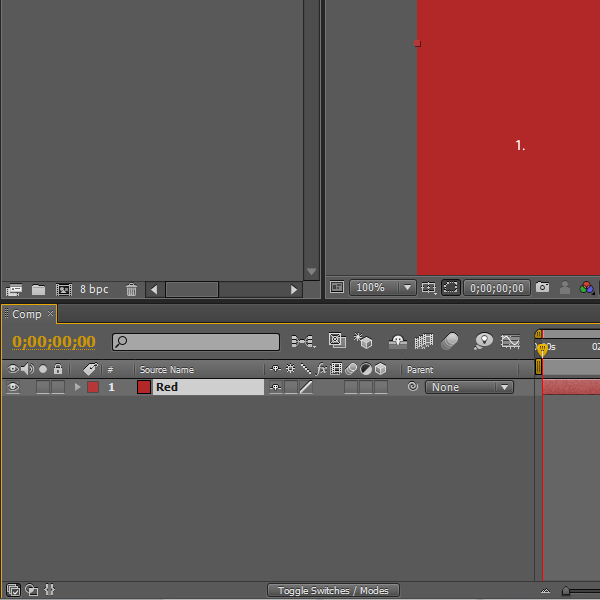The width and height of the screenshot is (600, 600).
Task: Click Toggle Switches / Modes button
Action: tap(333, 590)
